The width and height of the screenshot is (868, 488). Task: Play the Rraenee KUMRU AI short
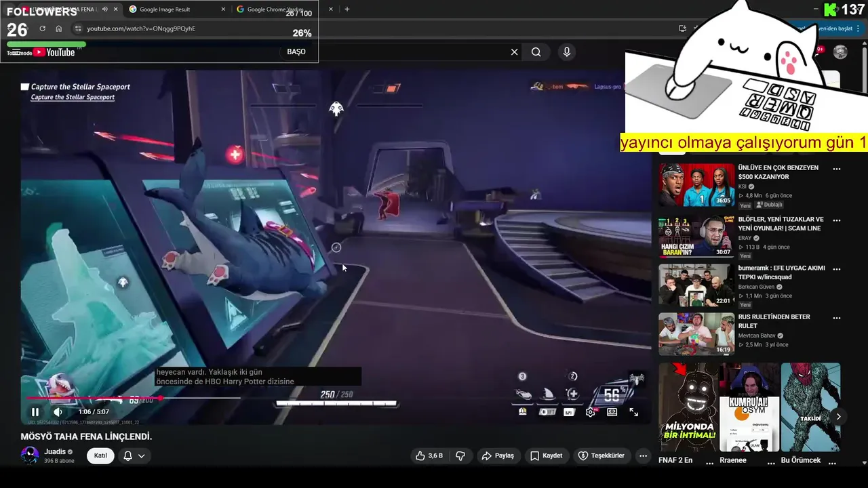749,407
